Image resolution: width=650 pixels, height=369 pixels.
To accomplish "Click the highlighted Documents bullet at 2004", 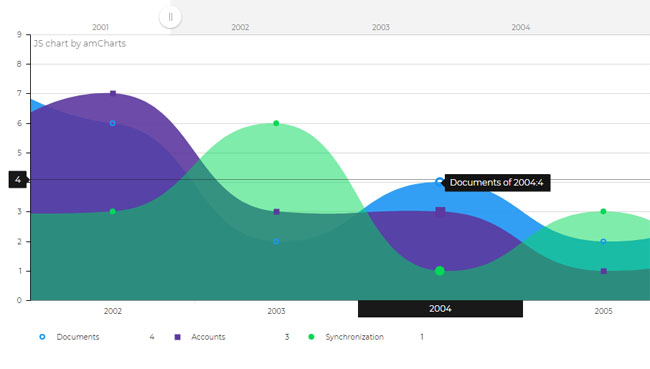I will [x=440, y=182].
